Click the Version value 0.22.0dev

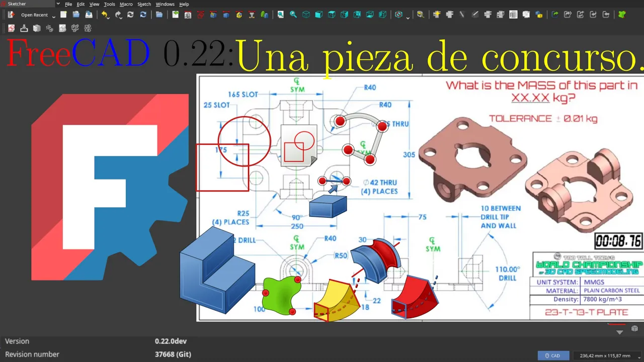[171, 341]
